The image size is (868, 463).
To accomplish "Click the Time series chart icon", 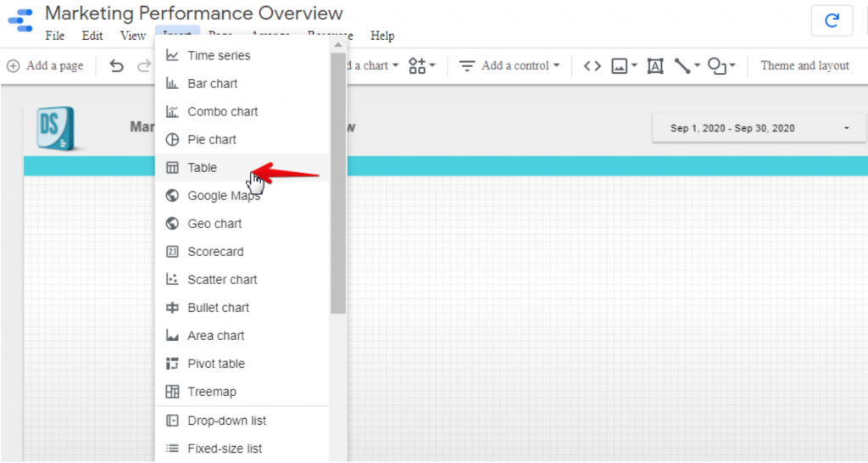I will tap(172, 55).
